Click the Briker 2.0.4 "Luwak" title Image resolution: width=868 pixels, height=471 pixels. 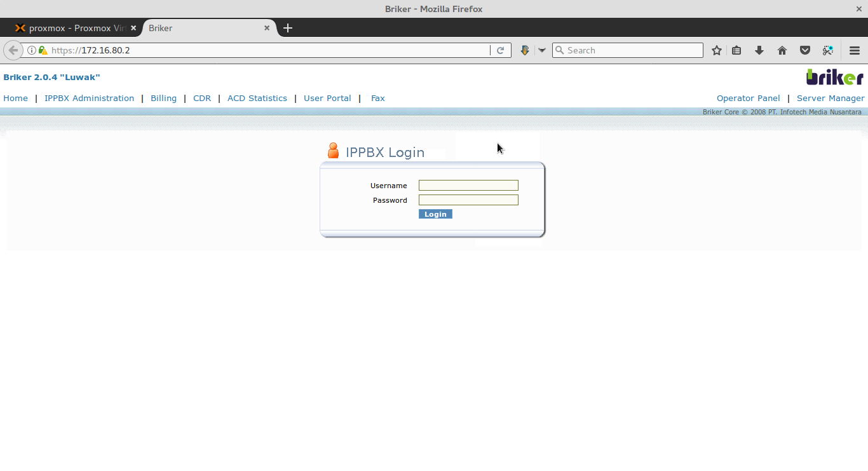(51, 77)
